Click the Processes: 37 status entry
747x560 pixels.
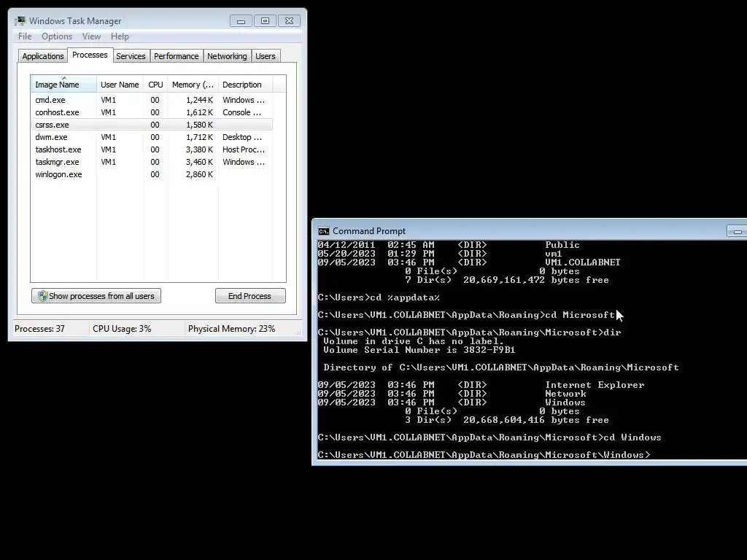click(x=39, y=329)
